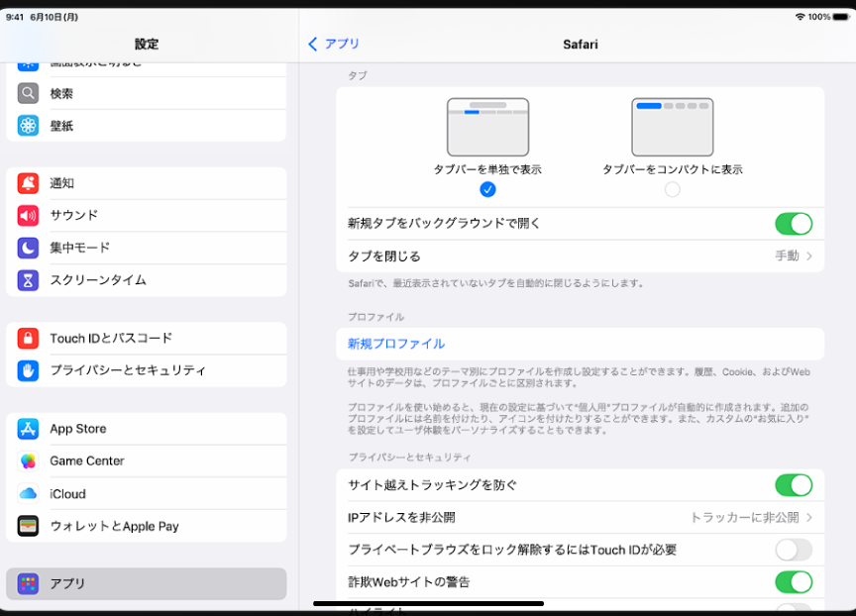This screenshot has width=856, height=616.
Task: Tap the スクリーンタイム hourglass icon
Action: tap(28, 280)
